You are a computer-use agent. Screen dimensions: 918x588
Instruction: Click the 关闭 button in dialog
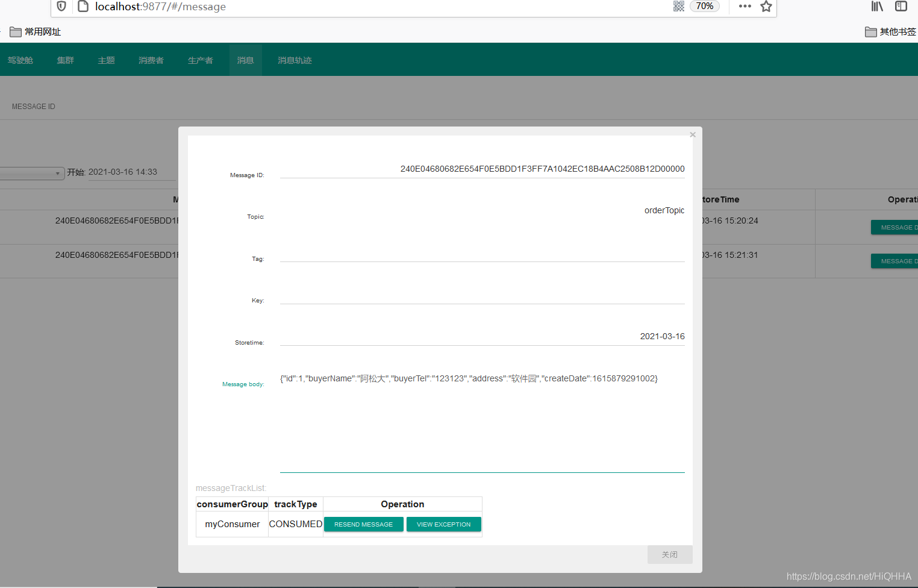(x=670, y=555)
